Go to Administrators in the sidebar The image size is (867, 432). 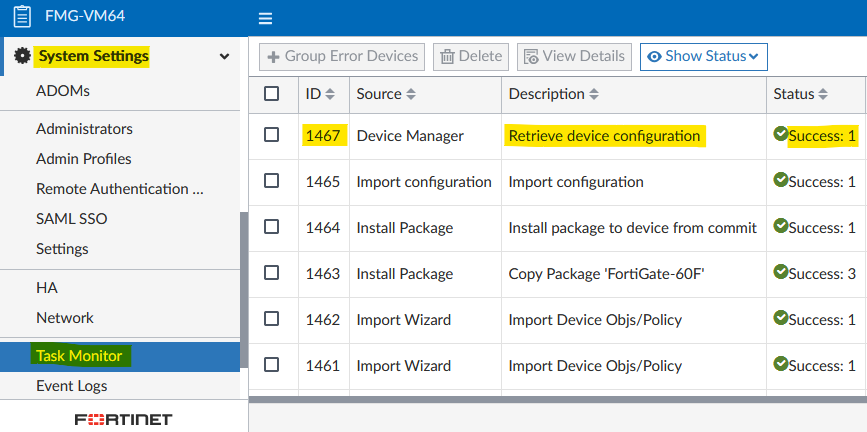tap(84, 128)
